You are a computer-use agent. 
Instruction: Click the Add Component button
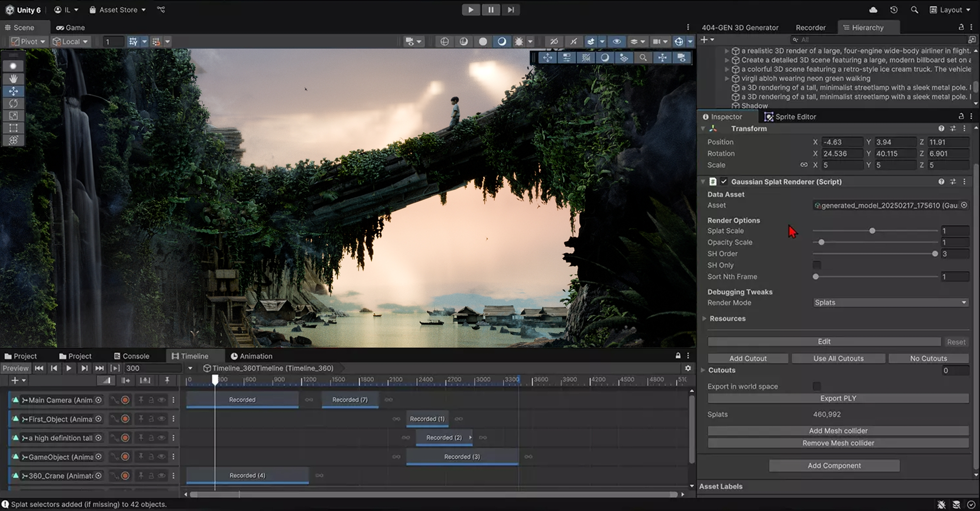tap(834, 465)
